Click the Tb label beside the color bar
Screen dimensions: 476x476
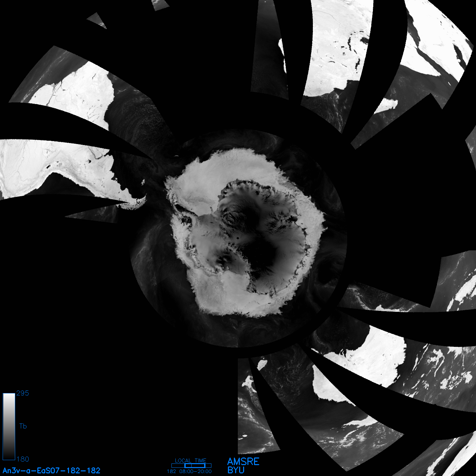point(23,426)
